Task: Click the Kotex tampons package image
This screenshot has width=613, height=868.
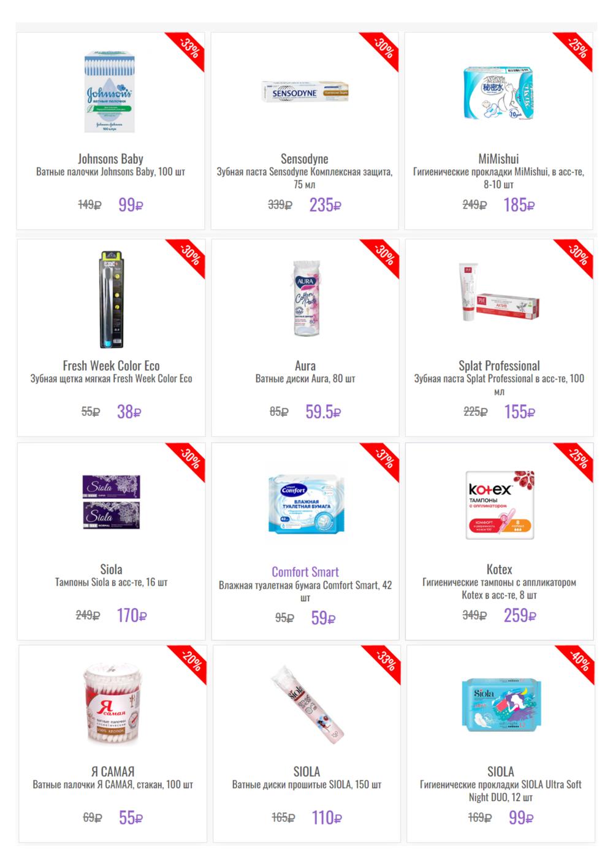Action: click(x=500, y=505)
